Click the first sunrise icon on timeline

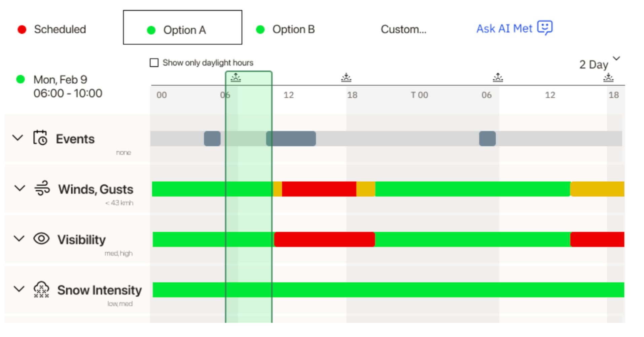(236, 78)
